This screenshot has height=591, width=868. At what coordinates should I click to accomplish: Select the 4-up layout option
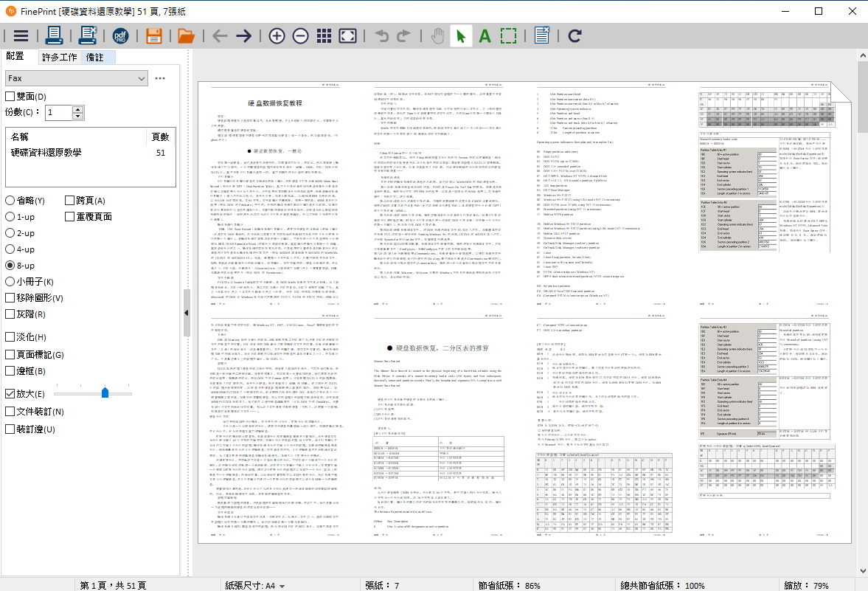(x=10, y=249)
